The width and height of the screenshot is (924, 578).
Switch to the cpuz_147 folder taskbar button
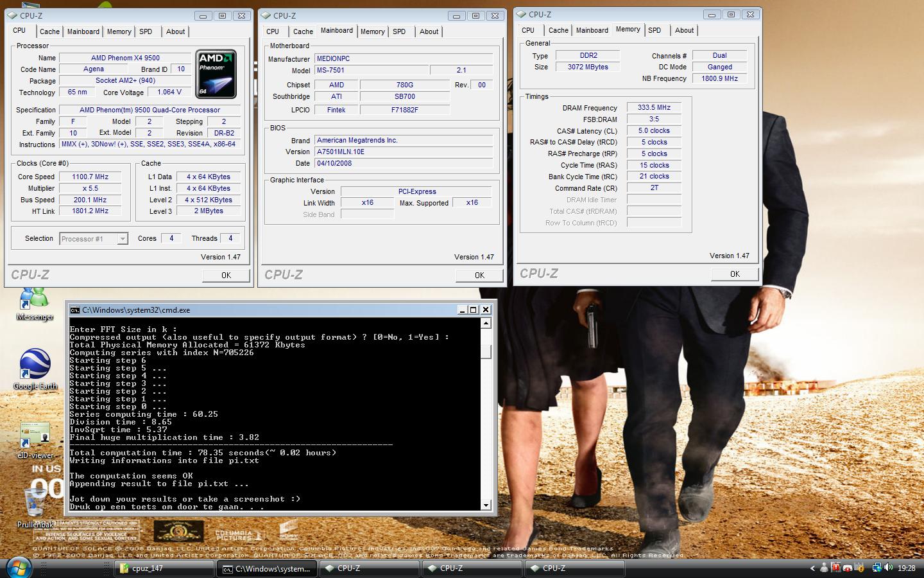pos(164,568)
